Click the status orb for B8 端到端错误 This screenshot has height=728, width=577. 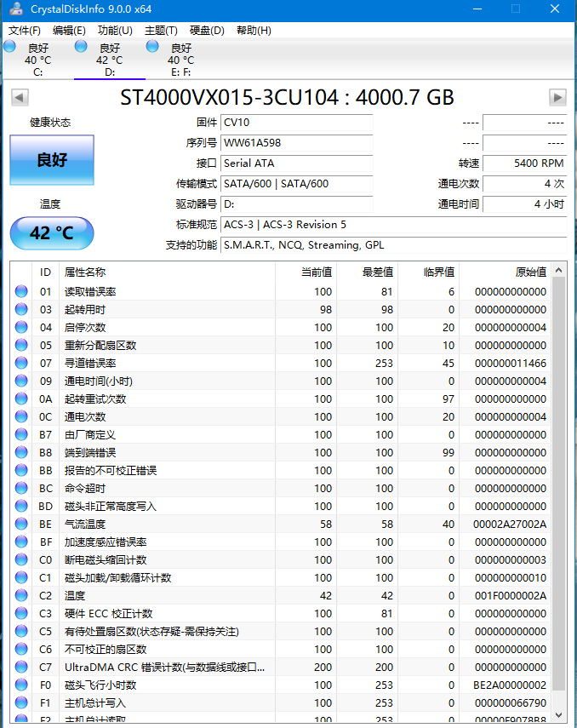point(21,452)
